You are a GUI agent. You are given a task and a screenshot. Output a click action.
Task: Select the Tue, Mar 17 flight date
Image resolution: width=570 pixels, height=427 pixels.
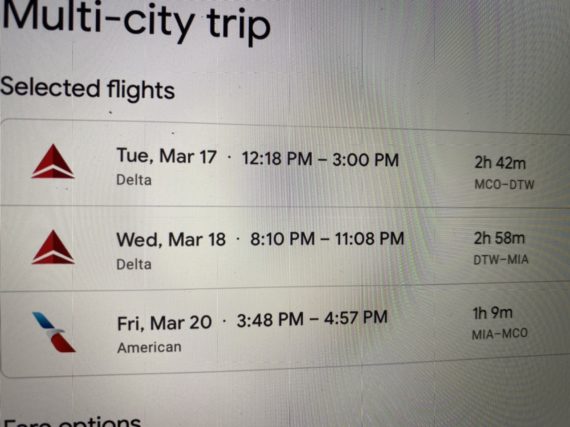166,156
